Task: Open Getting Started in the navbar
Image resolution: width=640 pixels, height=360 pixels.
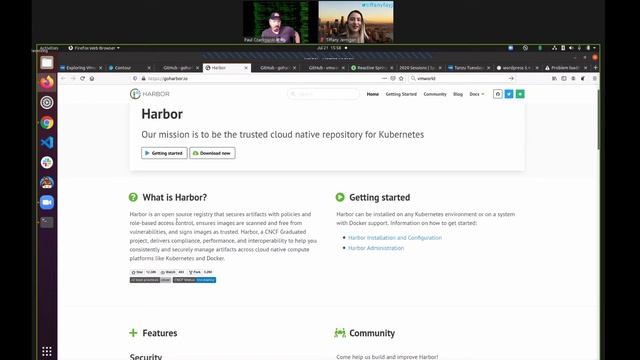Action: [401, 94]
